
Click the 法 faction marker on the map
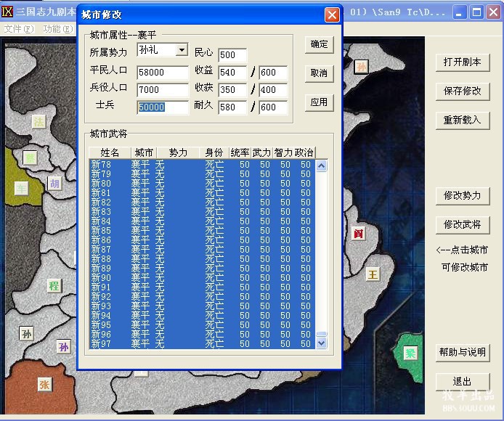point(39,122)
